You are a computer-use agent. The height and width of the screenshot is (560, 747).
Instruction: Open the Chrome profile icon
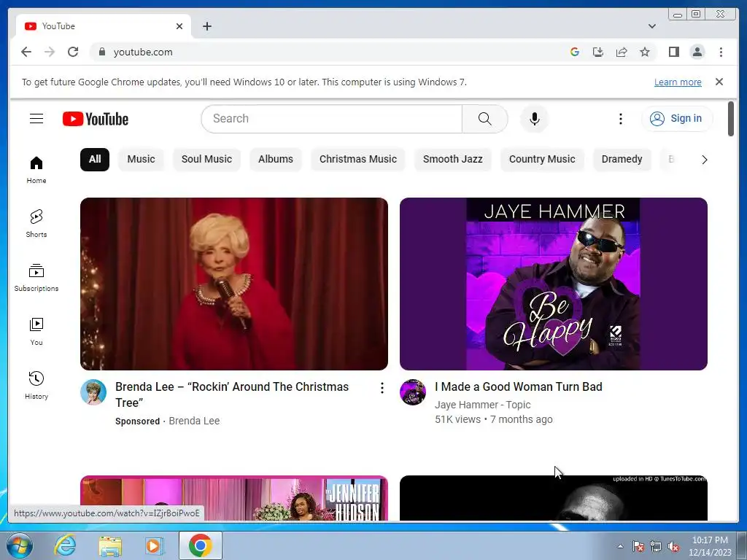point(697,52)
